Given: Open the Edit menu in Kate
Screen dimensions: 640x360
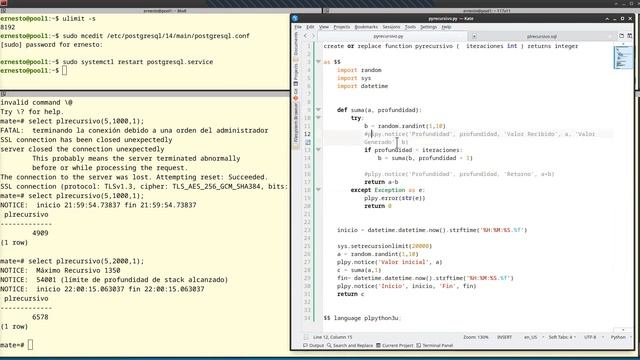Looking at the screenshot, I should point(310,27).
